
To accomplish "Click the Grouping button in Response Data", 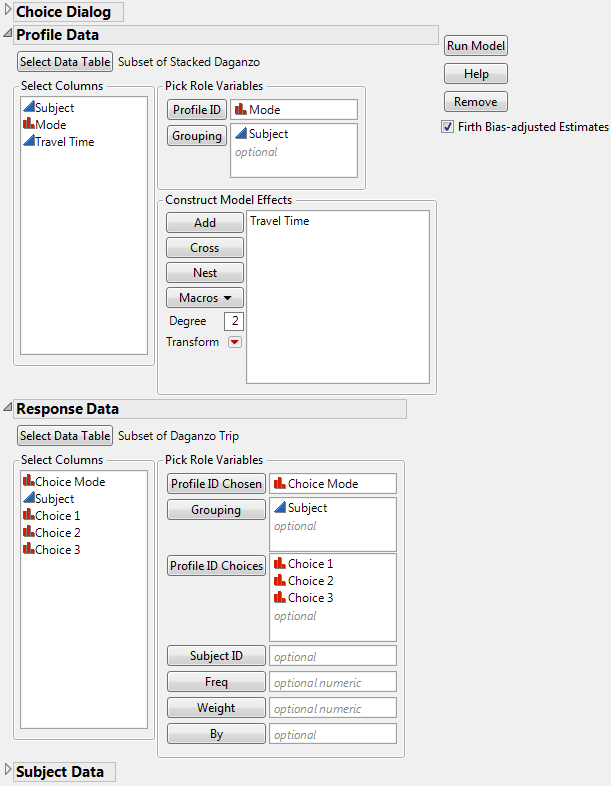I will click(x=216, y=510).
